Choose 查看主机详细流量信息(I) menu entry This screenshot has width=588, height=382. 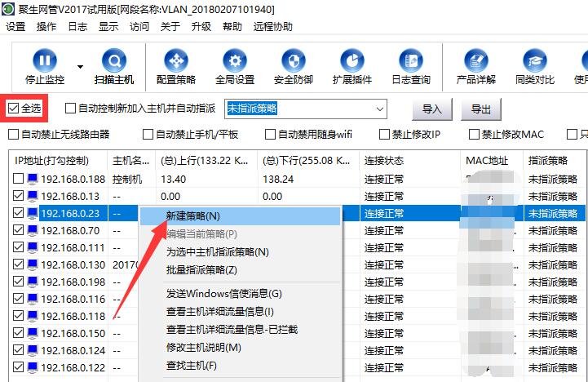(240, 312)
